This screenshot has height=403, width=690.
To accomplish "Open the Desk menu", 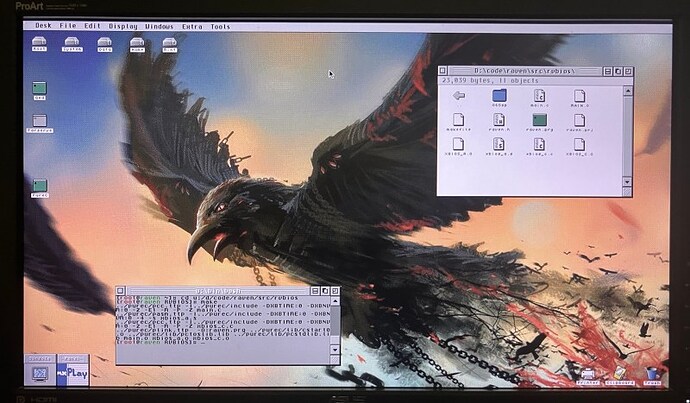I will pos(43,26).
